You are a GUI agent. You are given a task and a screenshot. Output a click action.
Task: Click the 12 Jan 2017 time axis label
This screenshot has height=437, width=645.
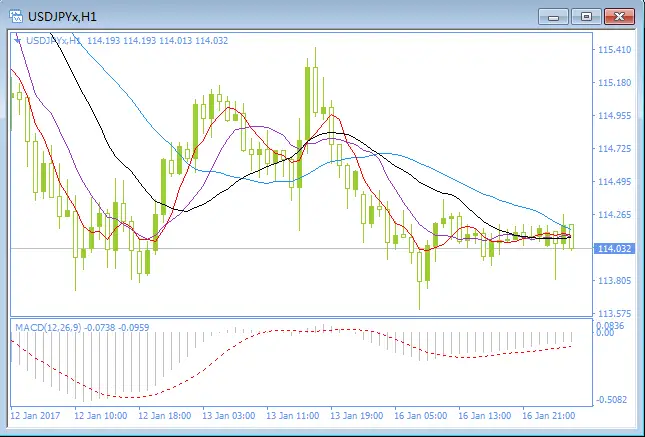(x=35, y=416)
